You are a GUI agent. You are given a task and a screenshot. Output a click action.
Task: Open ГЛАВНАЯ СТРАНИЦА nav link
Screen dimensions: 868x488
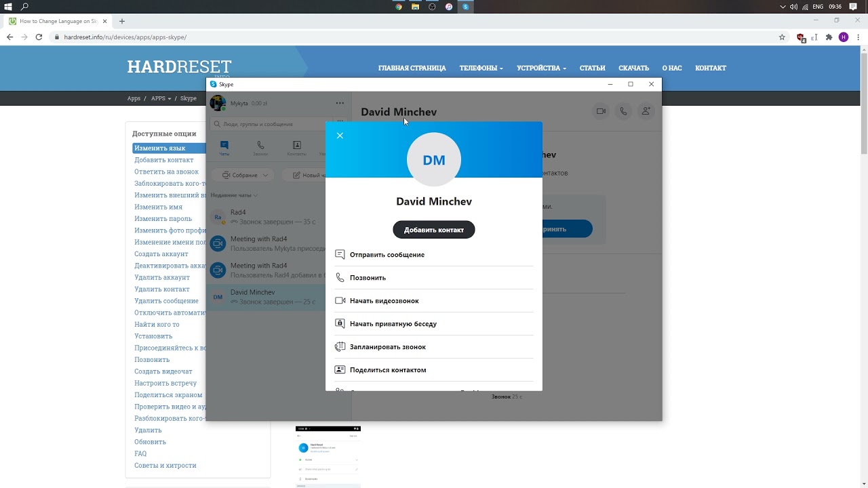412,68
